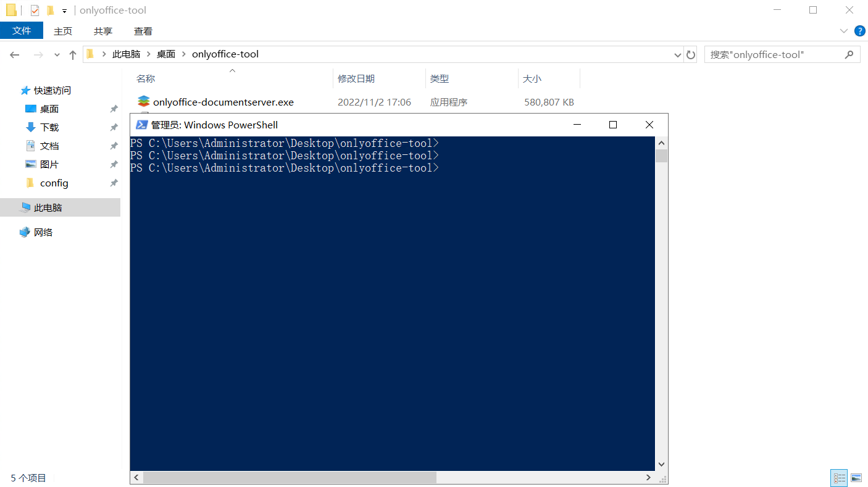868x487 pixels.
Task: Minimize the PowerShell window
Action: 577,125
